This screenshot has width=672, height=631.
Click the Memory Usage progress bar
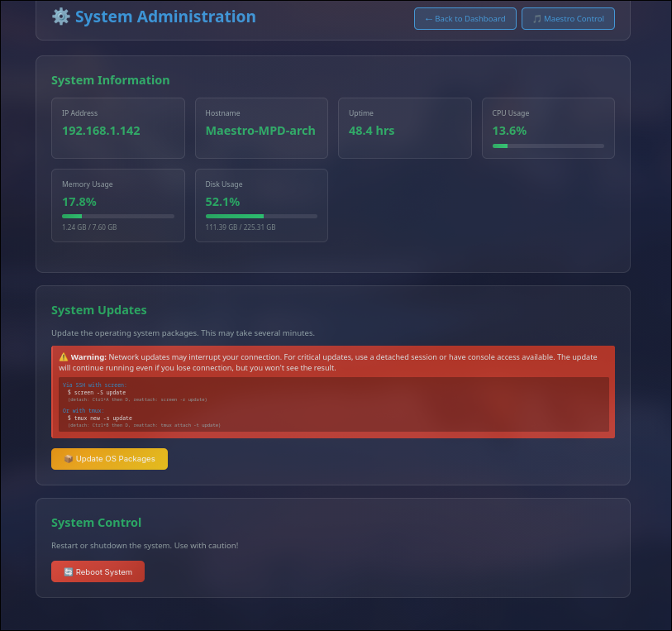(x=117, y=216)
